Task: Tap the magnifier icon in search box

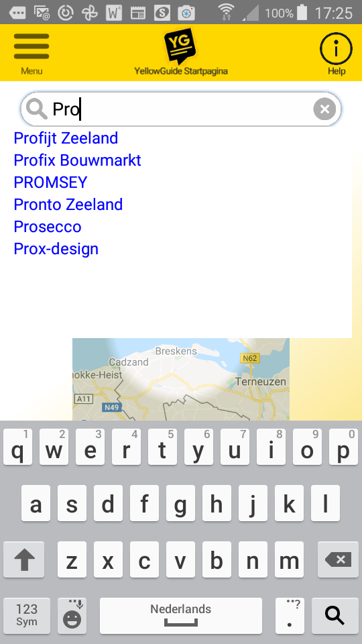Action: (36, 109)
